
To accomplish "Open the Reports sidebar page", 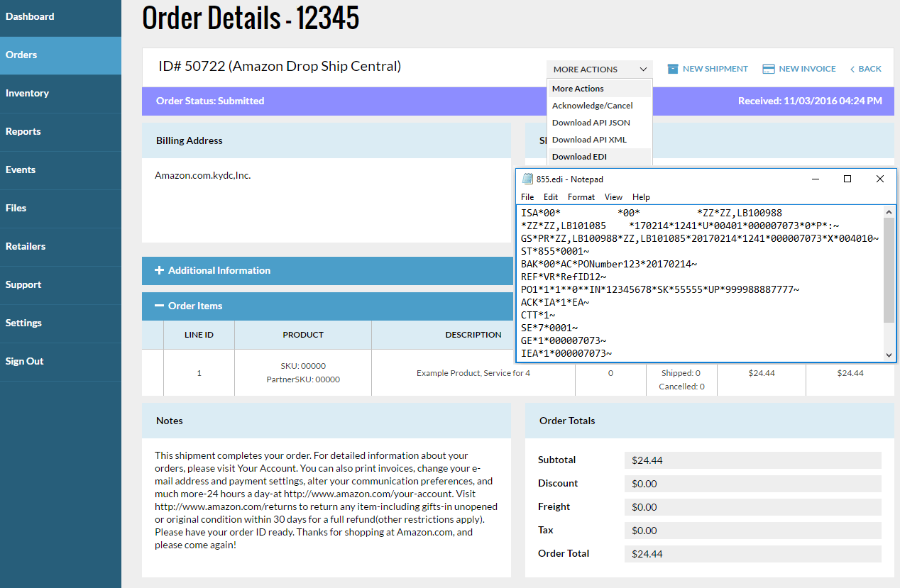I will (23, 131).
